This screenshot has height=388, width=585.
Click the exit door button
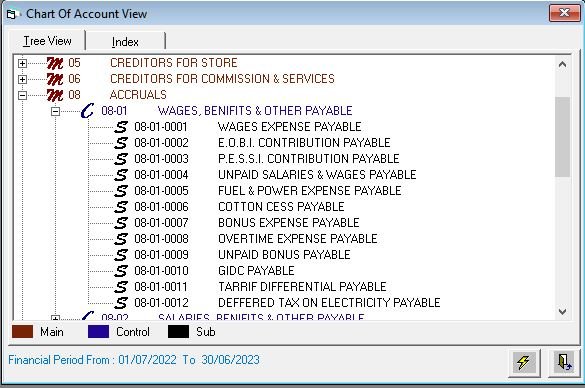tap(564, 362)
